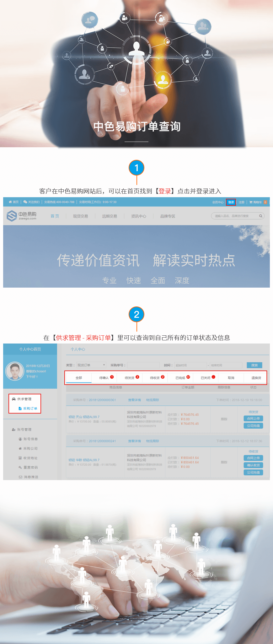Open order number 201812000000241
The width and height of the screenshot is (273, 644).
click(102, 441)
